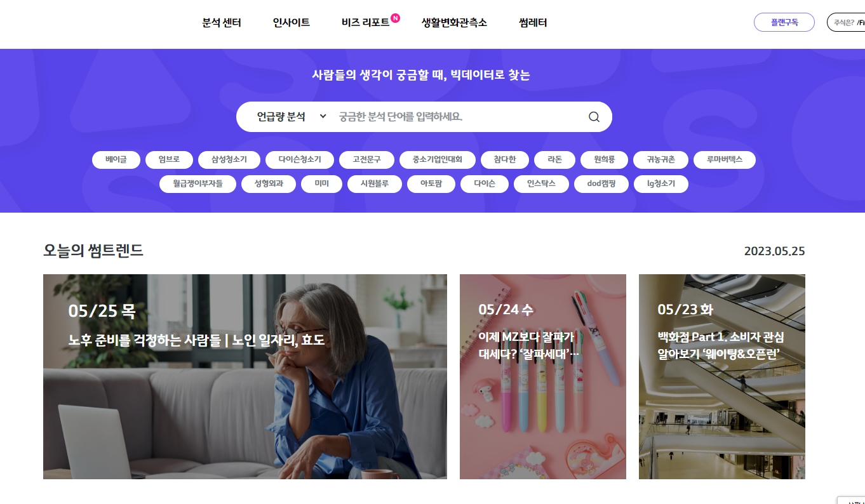Click the 오늘의 썸트렌드 heading
This screenshot has width=865, height=504.
point(93,251)
